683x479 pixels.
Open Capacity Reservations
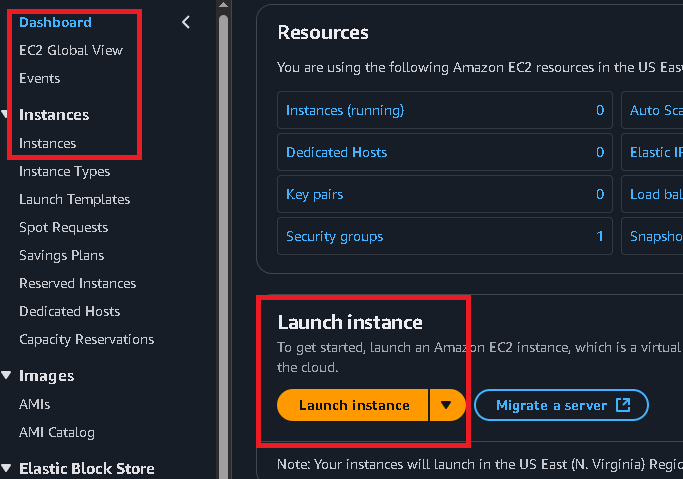(87, 339)
